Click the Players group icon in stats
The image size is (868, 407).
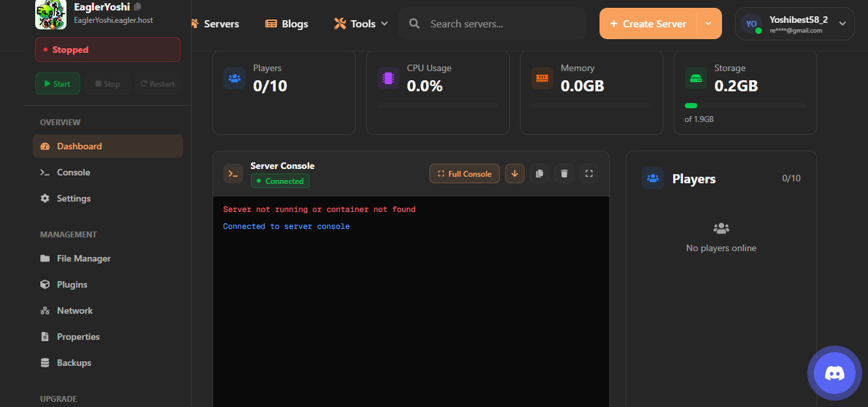coord(235,78)
